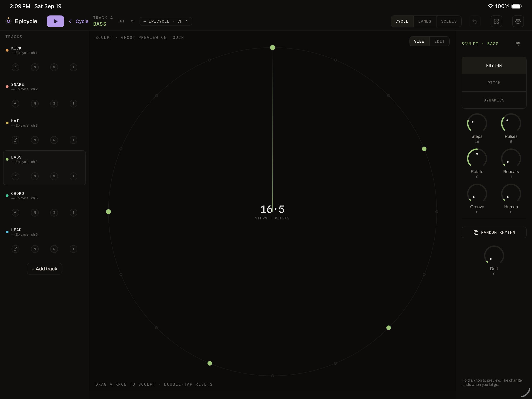Image resolution: width=532 pixels, height=399 pixels.
Task: Mute the LEAD track
Action: (x=35, y=249)
